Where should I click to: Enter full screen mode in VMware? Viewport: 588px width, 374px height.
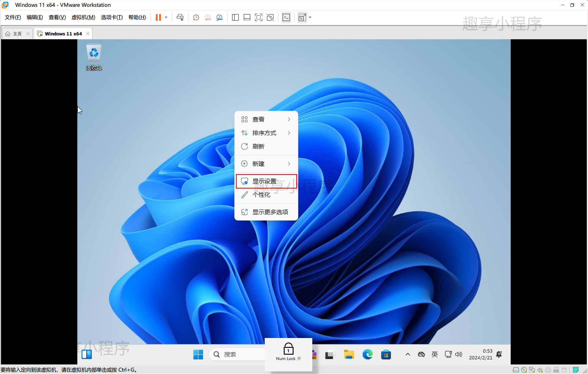[x=258, y=18]
